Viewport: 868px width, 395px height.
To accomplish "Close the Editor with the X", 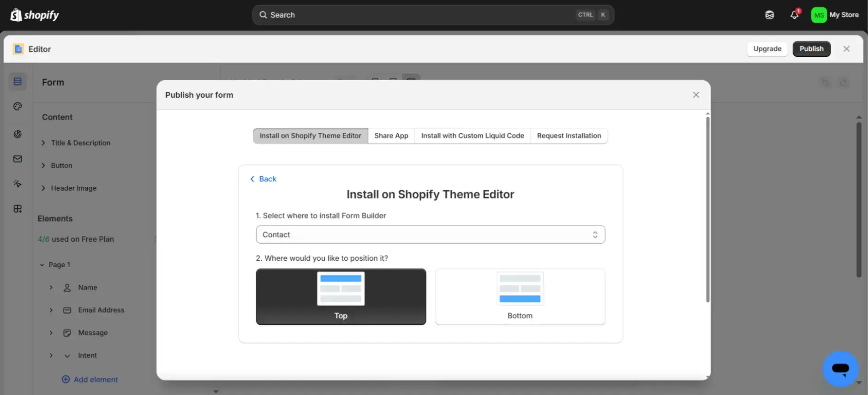I will pyautogui.click(x=846, y=49).
